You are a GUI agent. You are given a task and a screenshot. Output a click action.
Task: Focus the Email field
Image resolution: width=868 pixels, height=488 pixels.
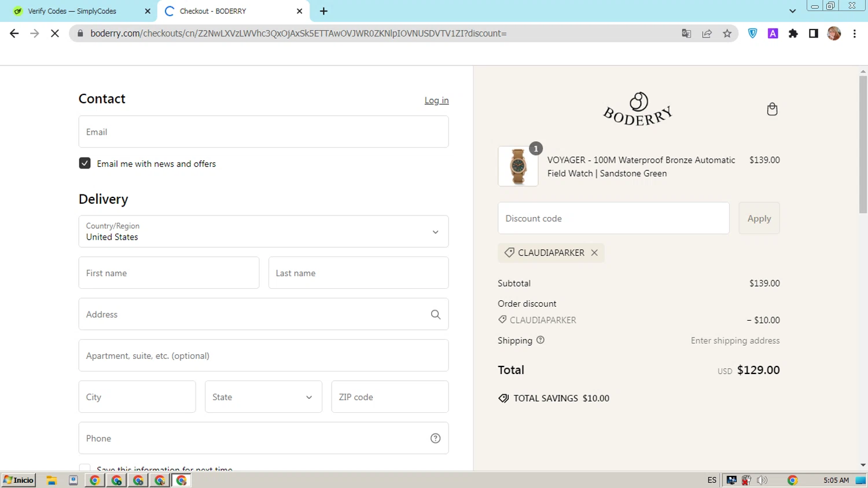[263, 131]
